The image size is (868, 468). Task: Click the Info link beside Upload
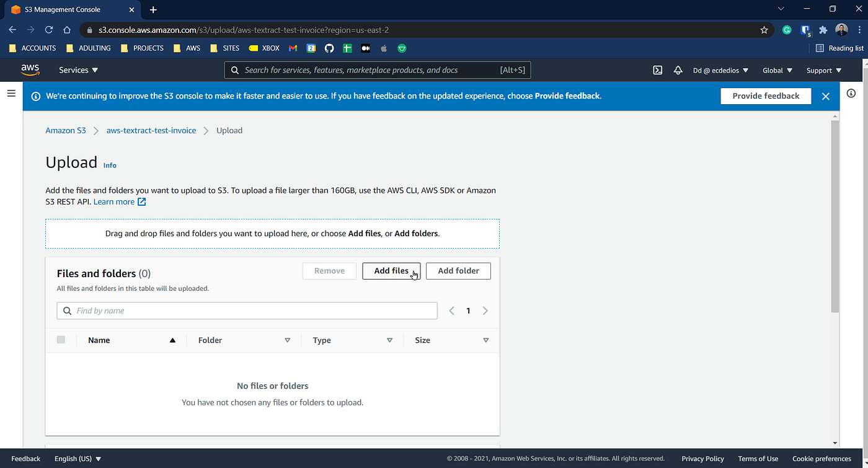110,166
